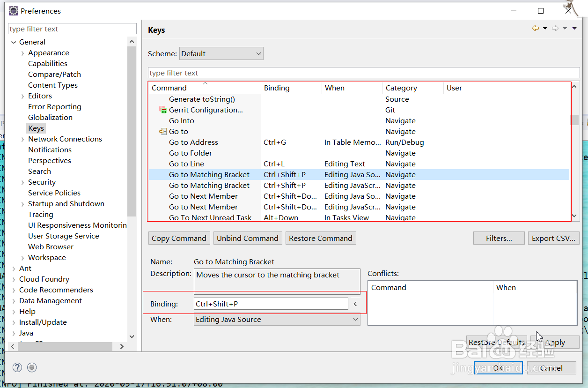Collapse the General tree node

pyautogui.click(x=14, y=42)
